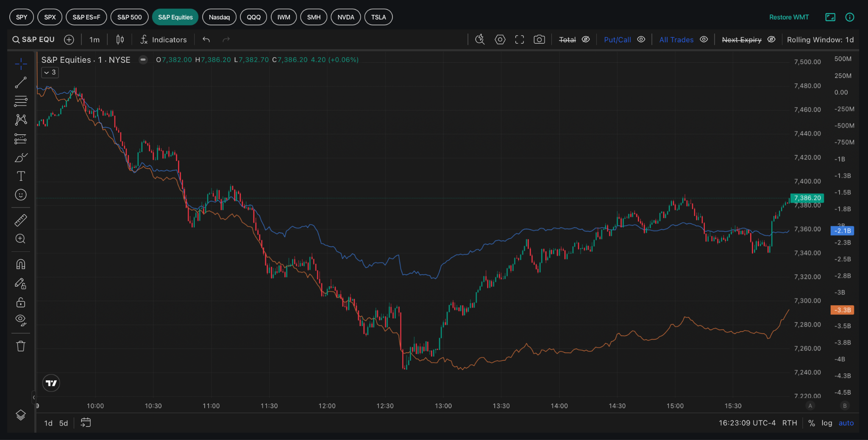868x440 pixels.
Task: Activate the ruler measure tool
Action: tap(21, 220)
